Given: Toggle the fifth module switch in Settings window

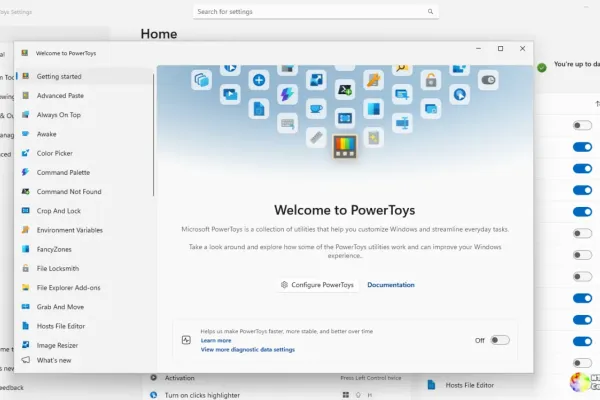Looking at the screenshot, I should pos(582,212).
